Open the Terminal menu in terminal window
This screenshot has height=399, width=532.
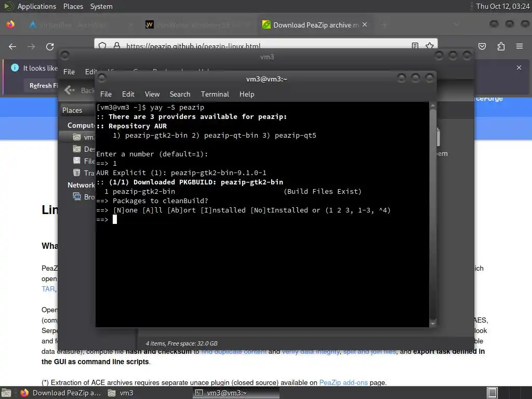tap(215, 95)
